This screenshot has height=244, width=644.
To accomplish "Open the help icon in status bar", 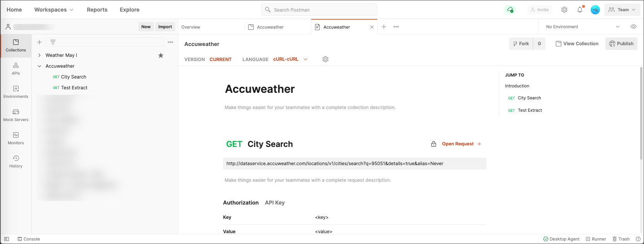I will tap(638, 239).
